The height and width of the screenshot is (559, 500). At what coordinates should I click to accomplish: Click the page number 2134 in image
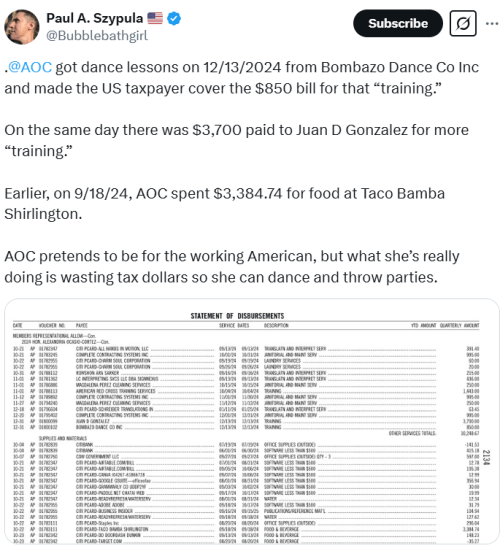(x=486, y=457)
